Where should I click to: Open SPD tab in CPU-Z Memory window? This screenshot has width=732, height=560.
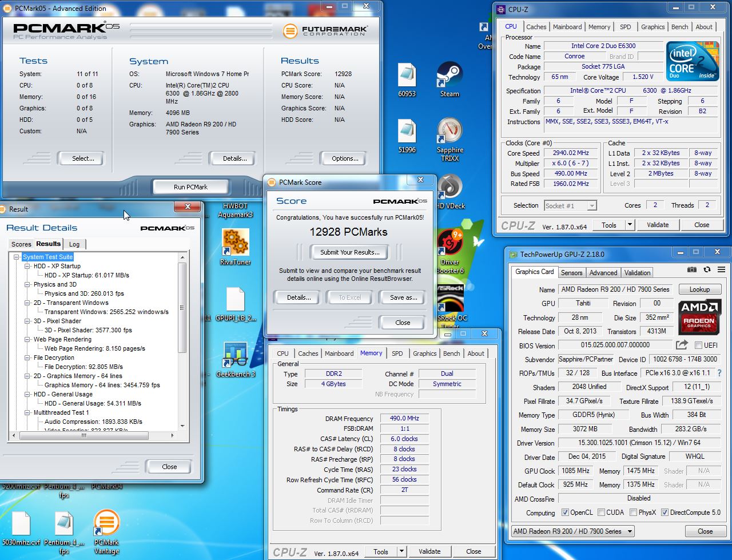click(397, 354)
